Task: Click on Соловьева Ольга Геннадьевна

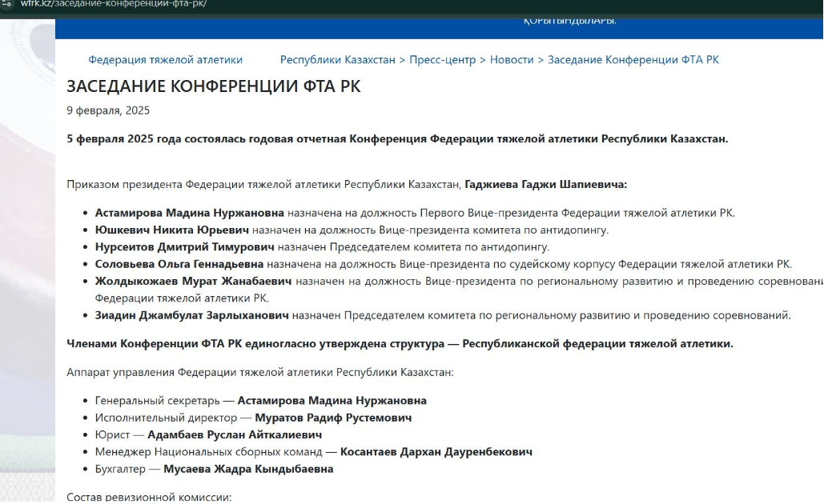Action: [x=179, y=264]
